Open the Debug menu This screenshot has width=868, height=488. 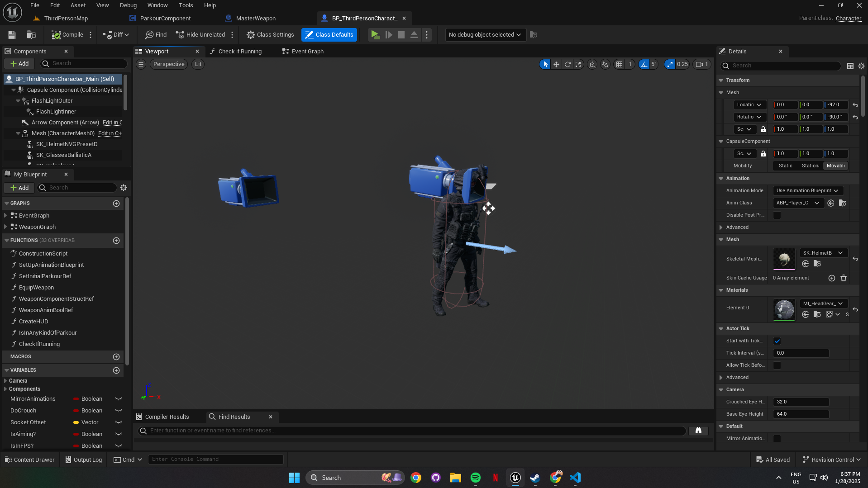coord(128,5)
